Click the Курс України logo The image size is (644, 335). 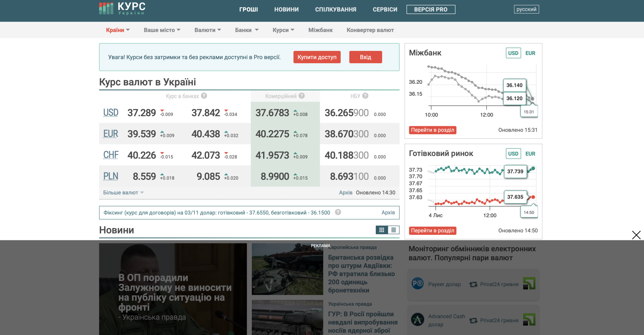pyautogui.click(x=122, y=8)
